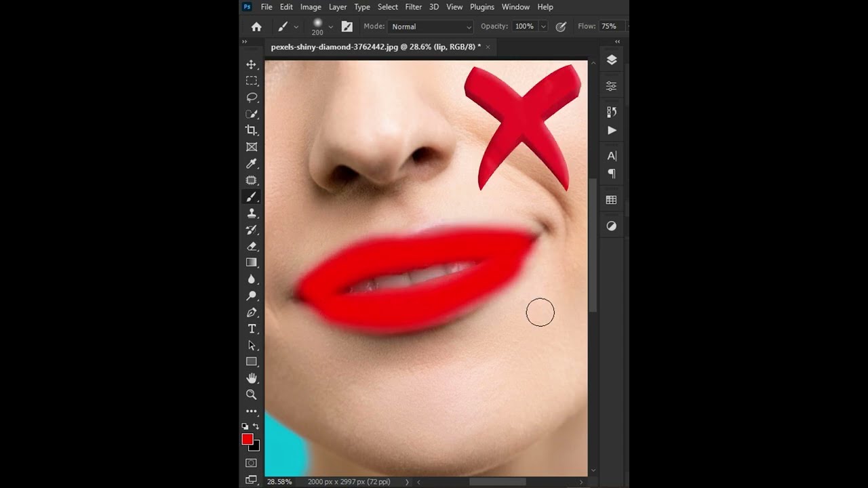
Task: Select the Clone Stamp tool
Action: point(252,213)
